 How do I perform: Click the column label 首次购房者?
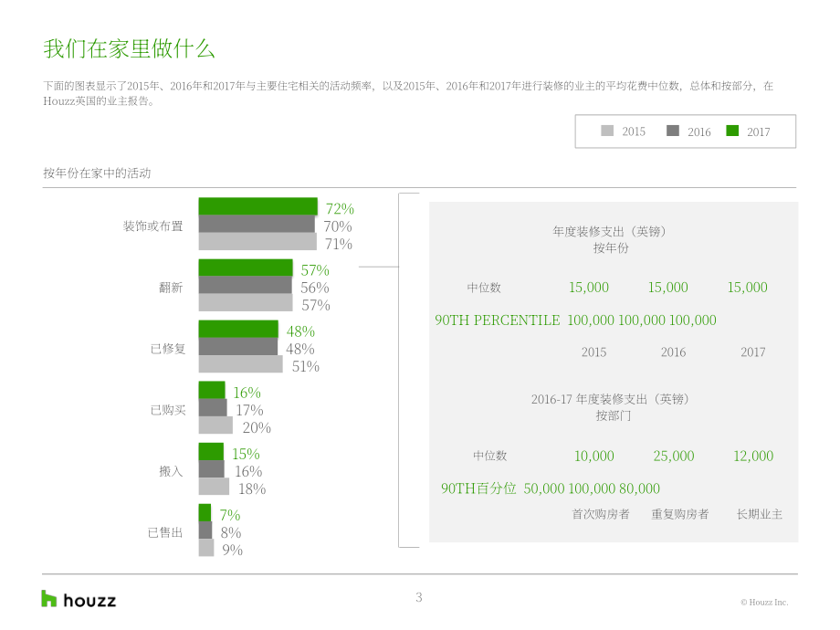[601, 514]
